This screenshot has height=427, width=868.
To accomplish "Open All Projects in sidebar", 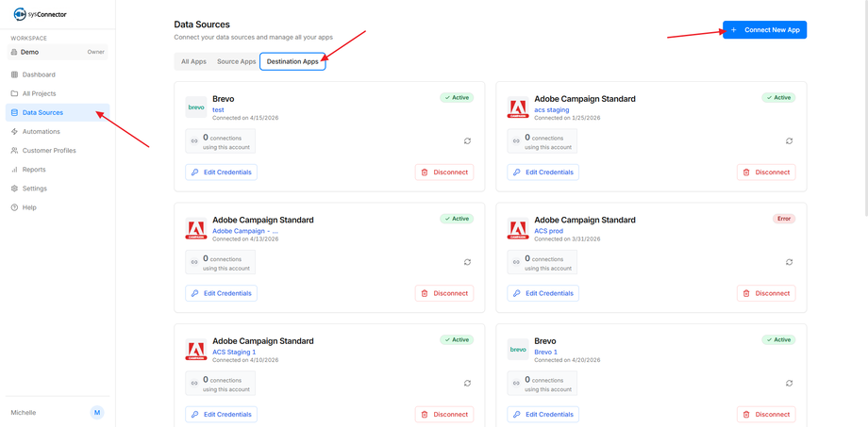I will click(58, 93).
